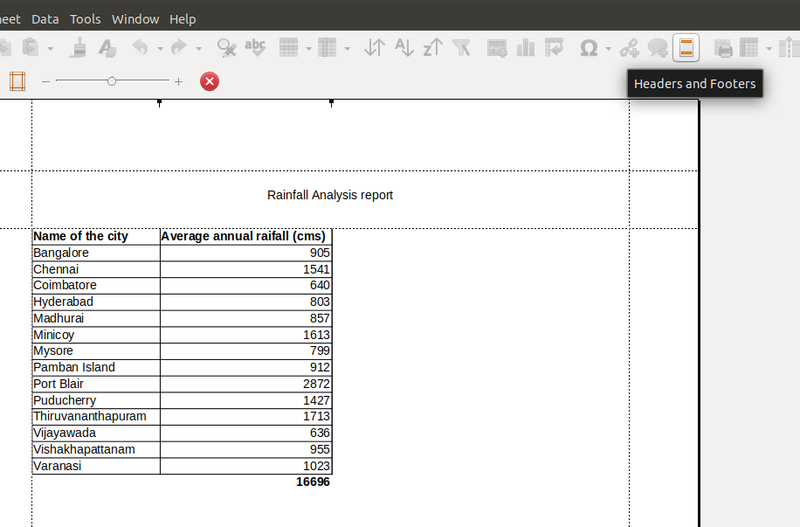Screen dimensions: 800x527
Task: Run the abc Spelling check icon
Action: pyautogui.click(x=255, y=48)
